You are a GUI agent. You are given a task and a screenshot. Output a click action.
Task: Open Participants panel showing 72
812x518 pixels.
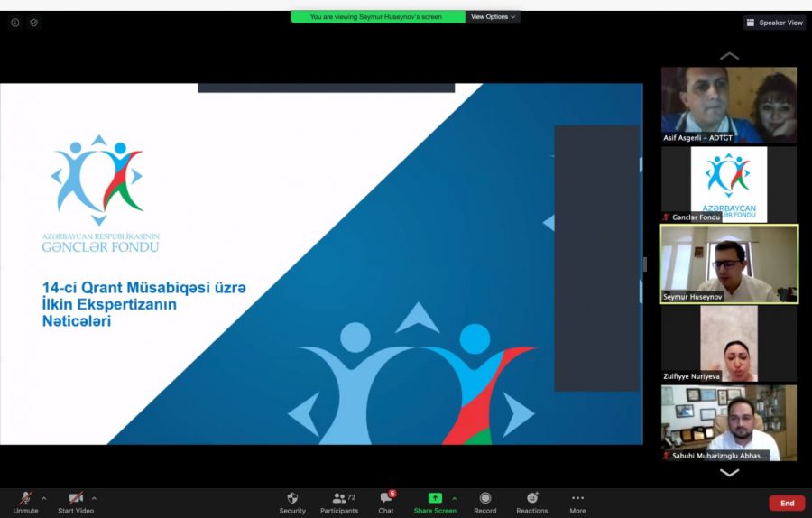point(338,503)
